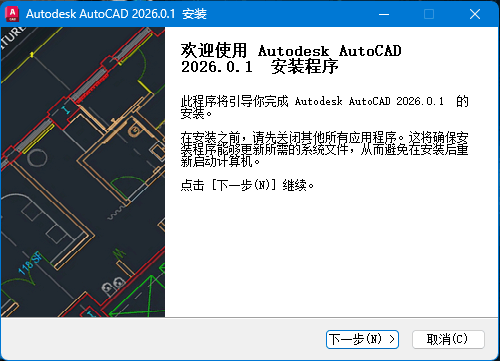
Task: Click the AutoCAD logo in title bar
Action: [12, 14]
